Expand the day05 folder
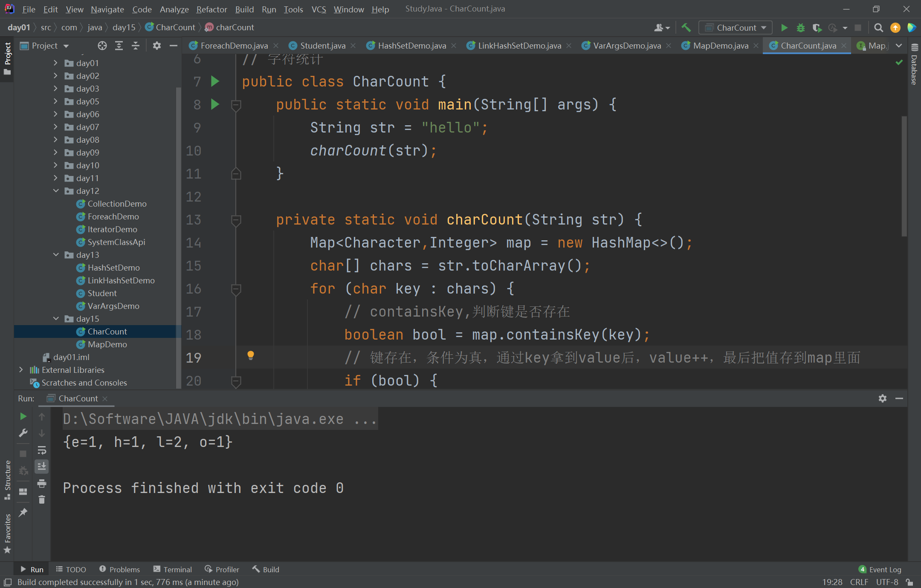 pyautogui.click(x=56, y=101)
